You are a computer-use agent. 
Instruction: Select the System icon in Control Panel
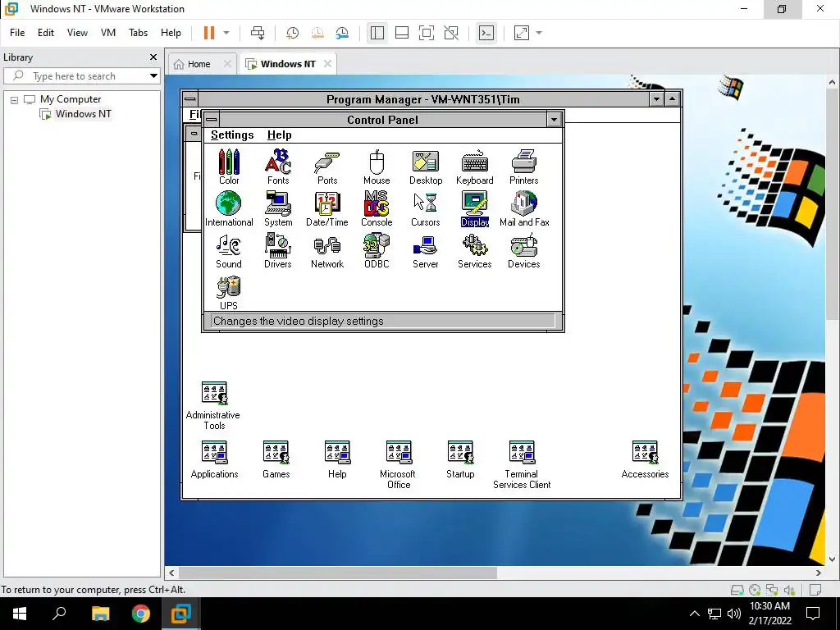tap(278, 209)
